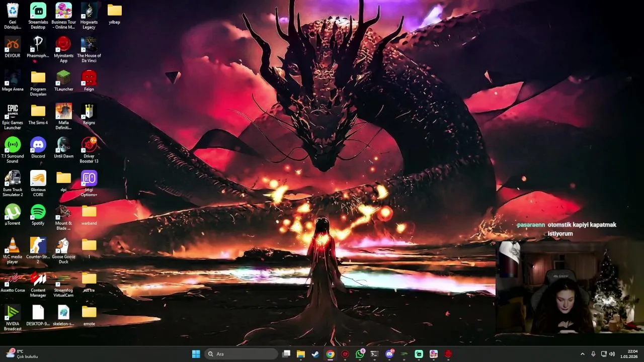This screenshot has height=362, width=644.
Task: Click the webcam overlay thumbnail
Action: point(569,288)
